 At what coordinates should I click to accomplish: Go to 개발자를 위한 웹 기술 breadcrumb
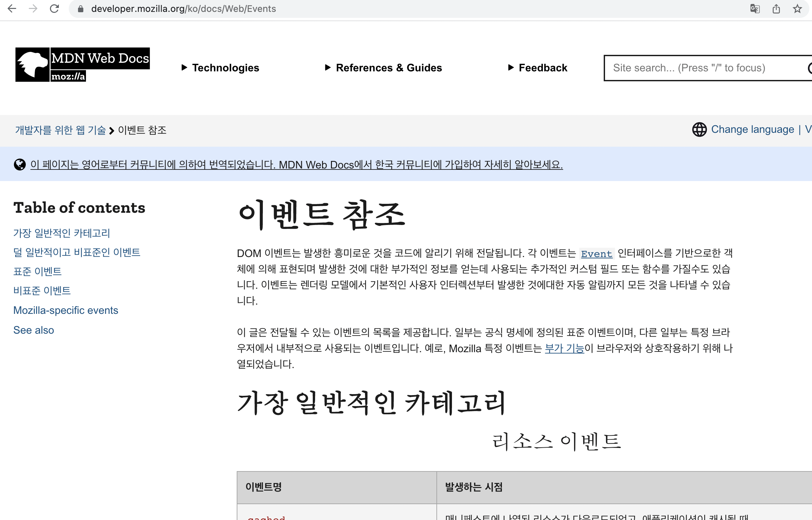(61, 130)
